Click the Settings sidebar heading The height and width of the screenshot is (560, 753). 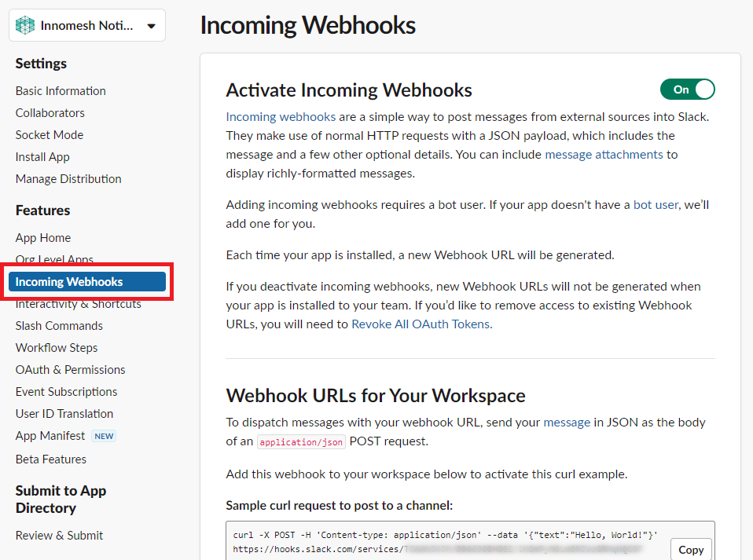pos(41,64)
